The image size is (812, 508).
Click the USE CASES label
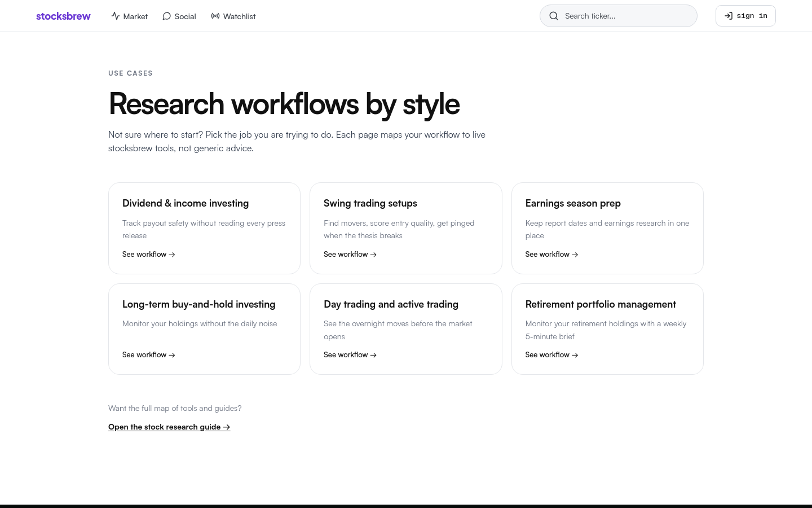coord(130,73)
